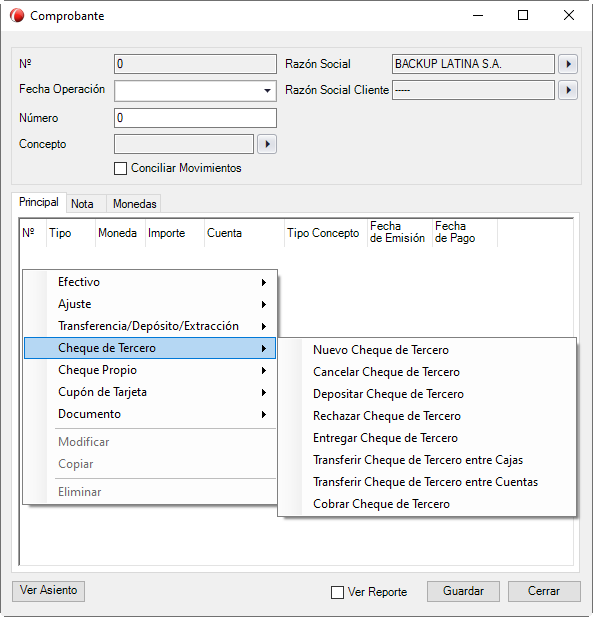Click the Concepto selector arrow button
The height and width of the screenshot is (617, 593).
pos(267,144)
